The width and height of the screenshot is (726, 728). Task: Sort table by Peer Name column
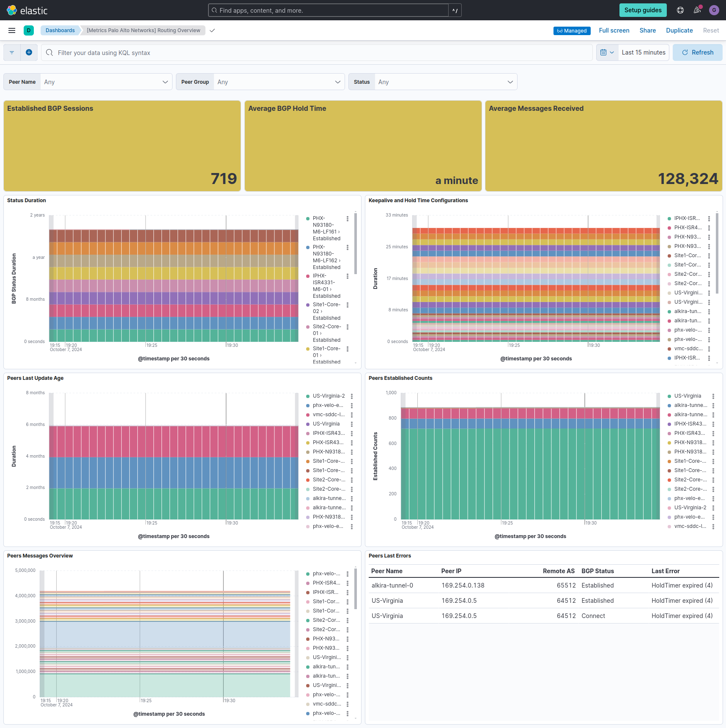[387, 571]
